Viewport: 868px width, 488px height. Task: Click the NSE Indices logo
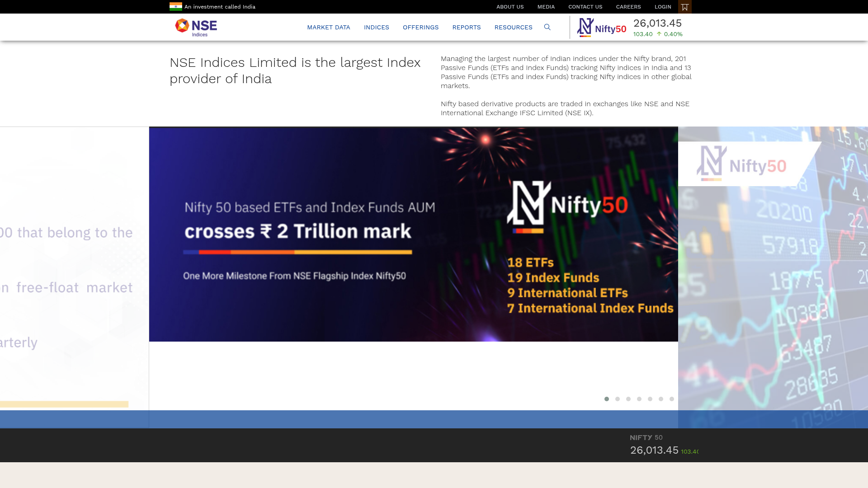point(196,27)
